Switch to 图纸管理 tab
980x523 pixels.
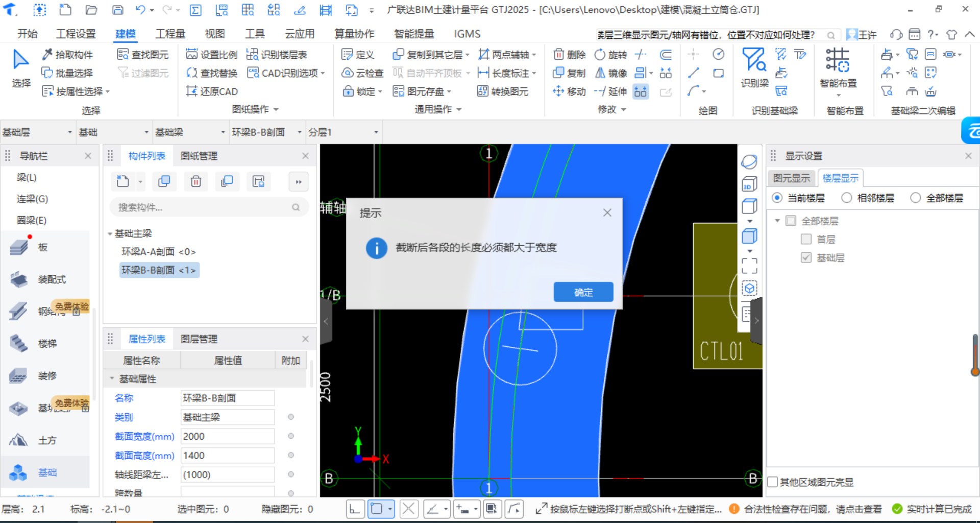(x=199, y=156)
